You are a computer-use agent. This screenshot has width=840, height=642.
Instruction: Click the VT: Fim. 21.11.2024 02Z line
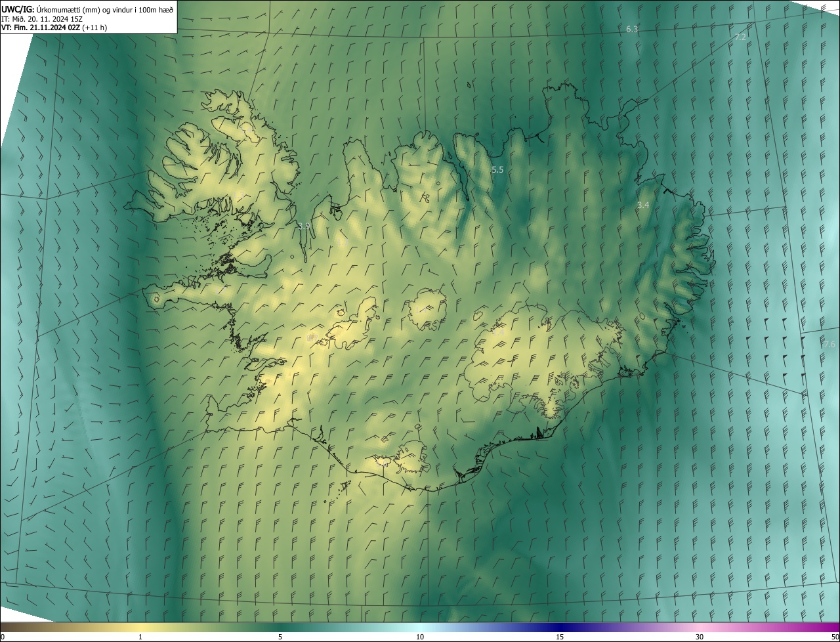point(54,28)
